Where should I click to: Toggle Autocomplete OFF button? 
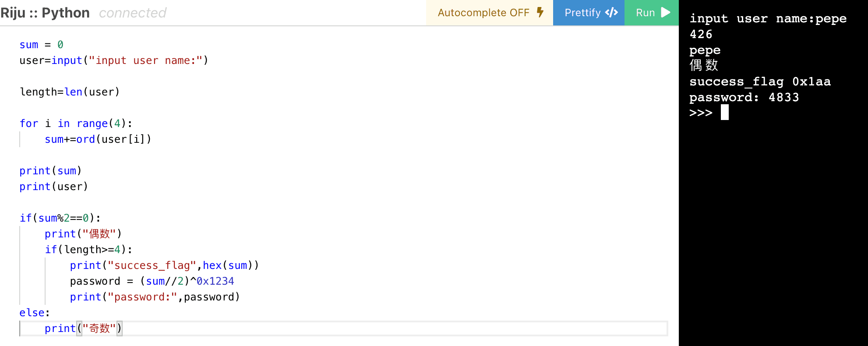point(490,13)
